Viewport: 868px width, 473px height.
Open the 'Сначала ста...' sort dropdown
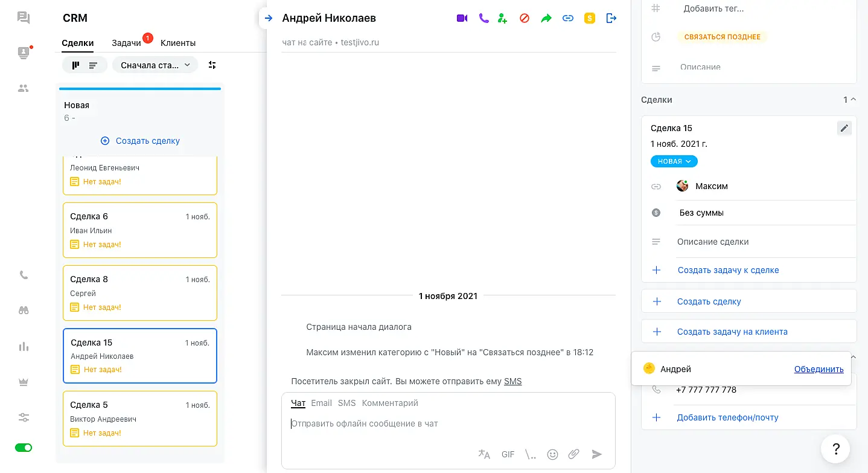155,65
